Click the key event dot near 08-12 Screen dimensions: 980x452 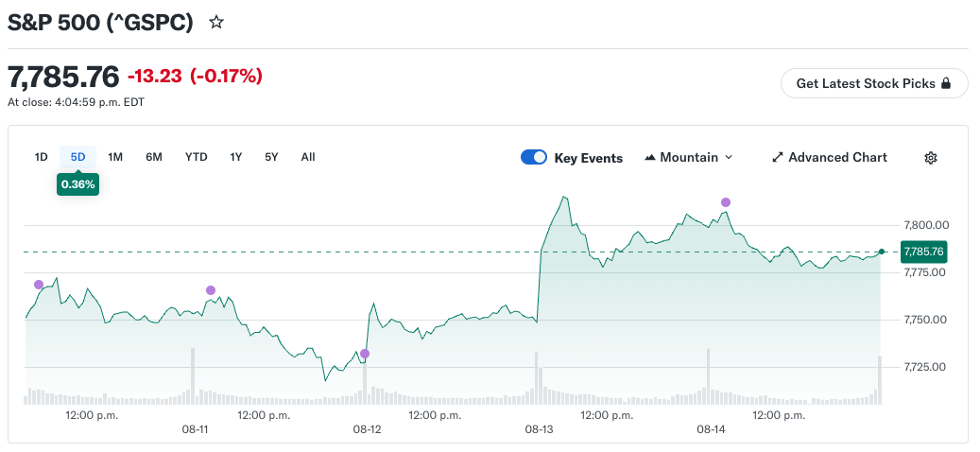(x=365, y=354)
